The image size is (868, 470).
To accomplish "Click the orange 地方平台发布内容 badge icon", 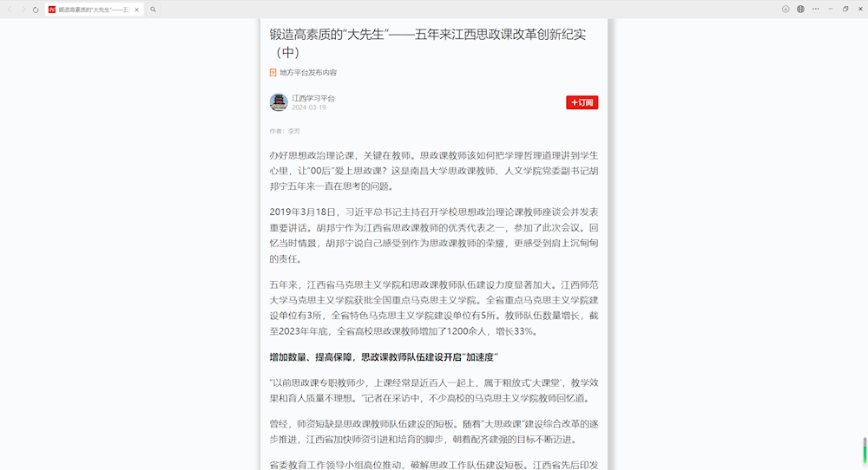I will [273, 73].
